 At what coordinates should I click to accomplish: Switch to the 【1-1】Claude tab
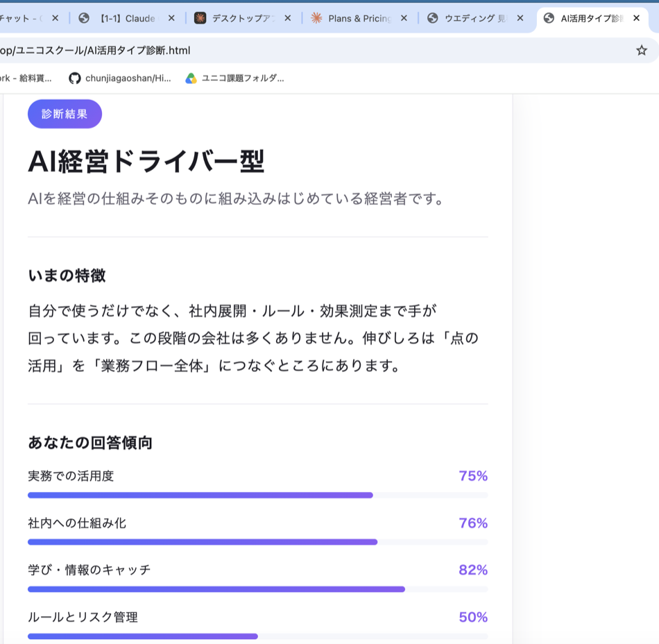(x=128, y=19)
